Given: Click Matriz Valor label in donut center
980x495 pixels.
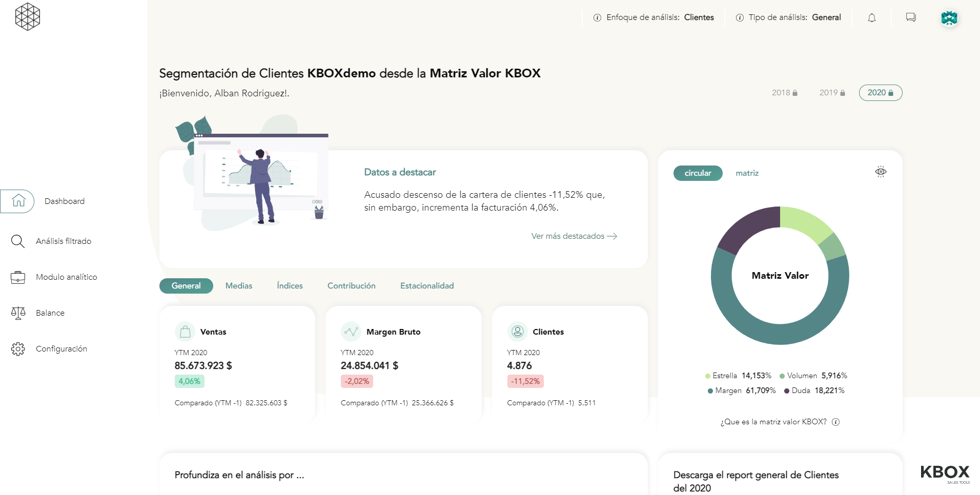Looking at the screenshot, I should pyautogui.click(x=780, y=276).
